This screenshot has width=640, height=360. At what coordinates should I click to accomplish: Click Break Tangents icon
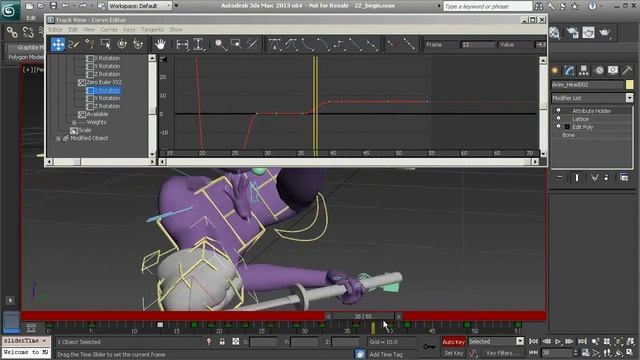tap(393, 44)
